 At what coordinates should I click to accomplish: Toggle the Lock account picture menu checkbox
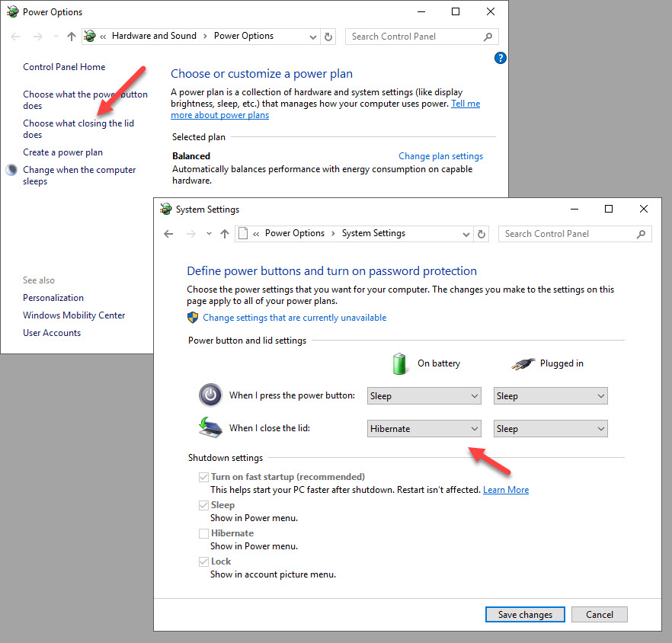pos(203,561)
